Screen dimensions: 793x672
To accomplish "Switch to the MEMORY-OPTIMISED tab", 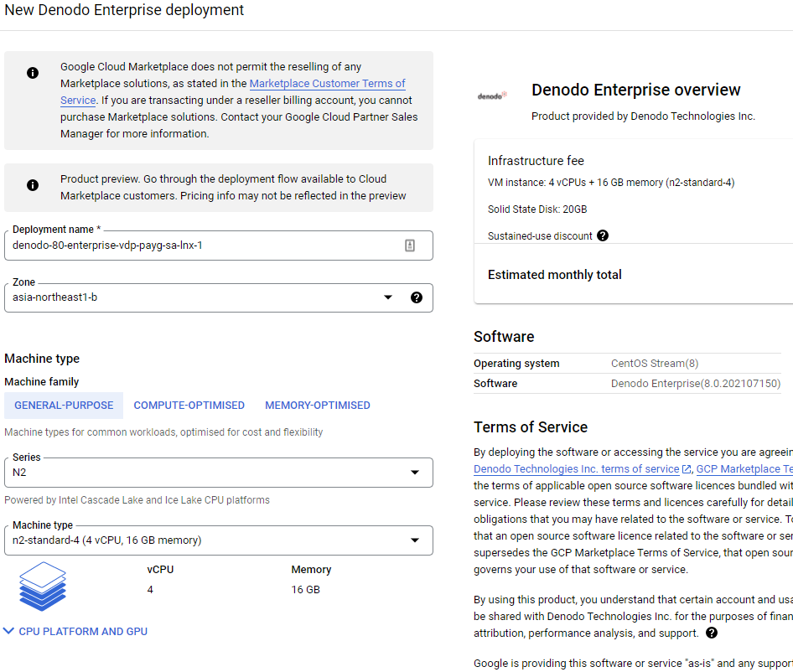I will 318,406.
